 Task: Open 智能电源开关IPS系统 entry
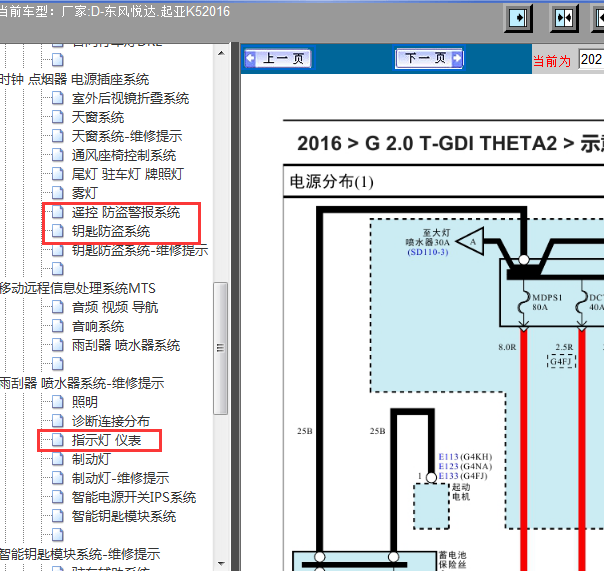134,497
